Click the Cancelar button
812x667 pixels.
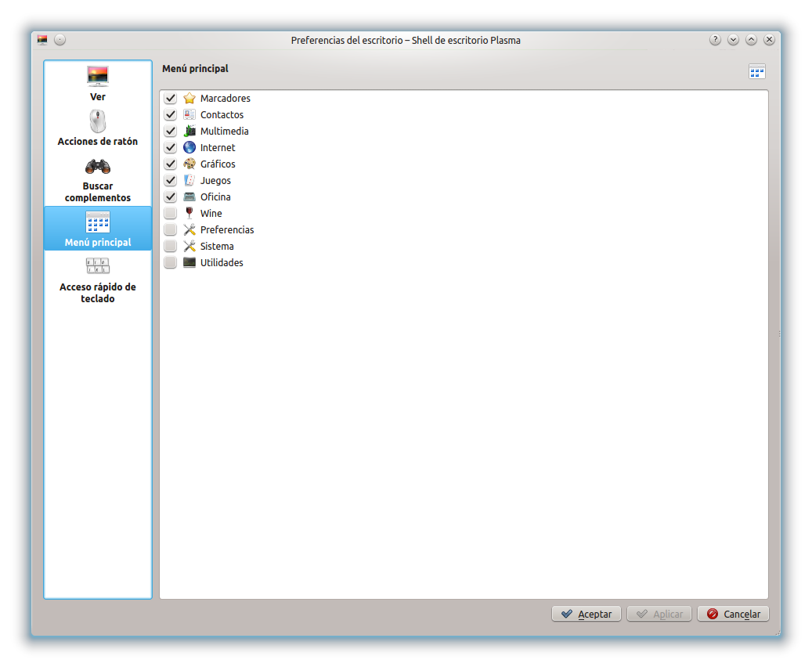pos(733,614)
